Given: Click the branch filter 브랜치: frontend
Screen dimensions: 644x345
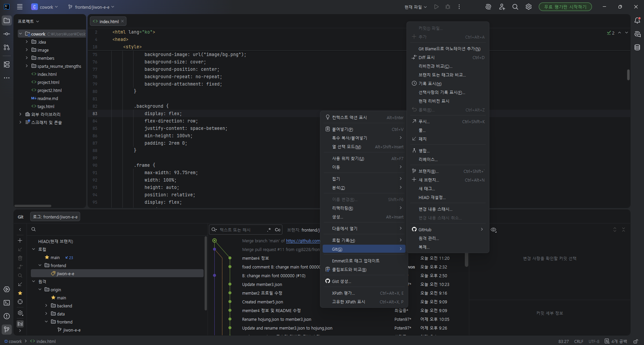Looking at the screenshot, I should click(x=303, y=230).
